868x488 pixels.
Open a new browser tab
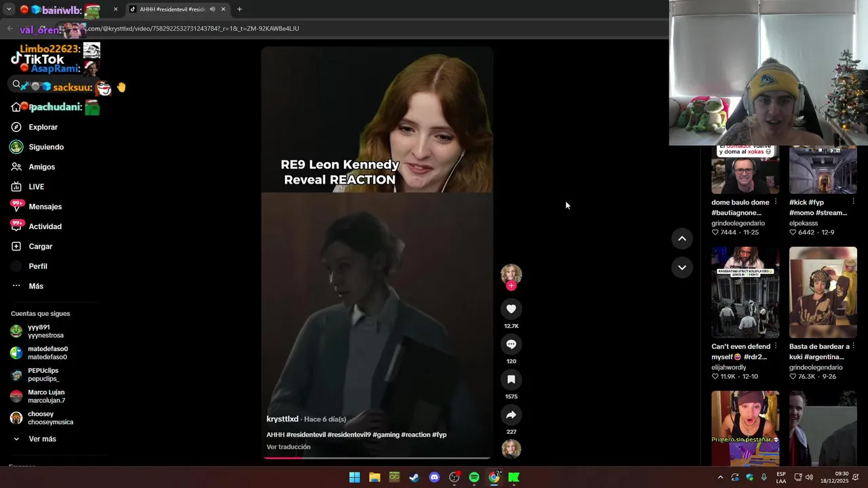(239, 9)
